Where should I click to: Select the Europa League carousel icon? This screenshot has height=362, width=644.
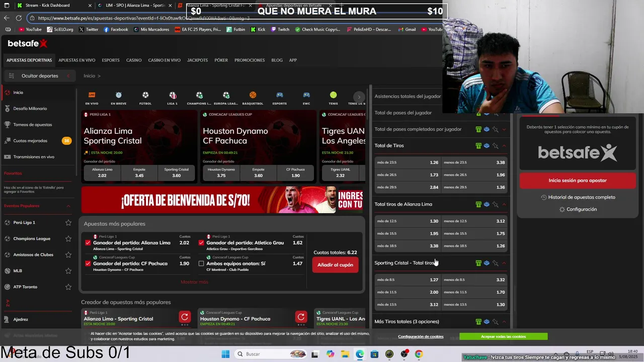pyautogui.click(x=226, y=95)
